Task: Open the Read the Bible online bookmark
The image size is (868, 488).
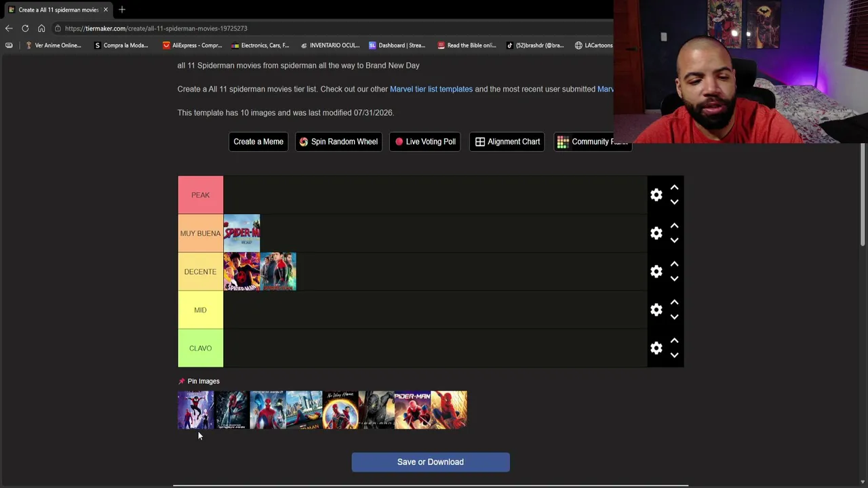Action: [467, 45]
